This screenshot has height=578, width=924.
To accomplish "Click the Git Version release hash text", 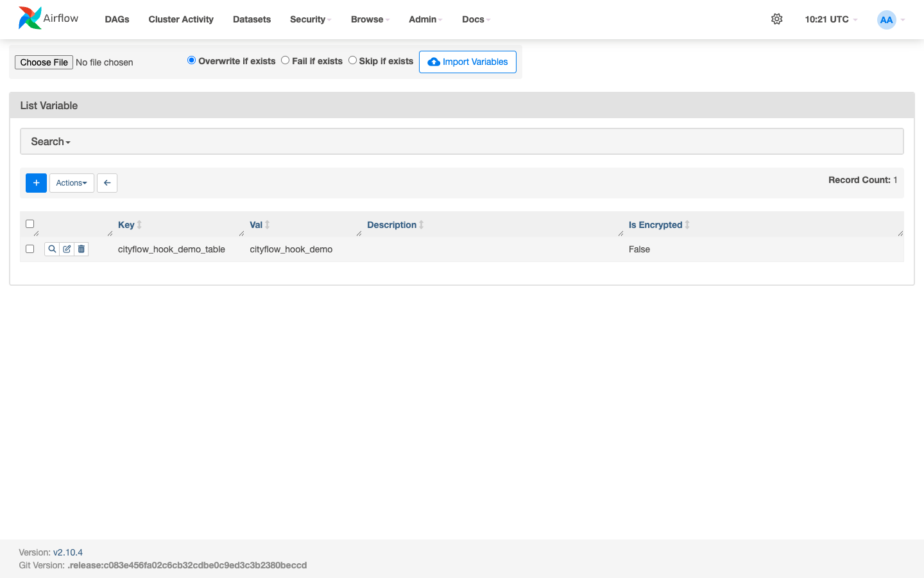I will click(x=187, y=565).
